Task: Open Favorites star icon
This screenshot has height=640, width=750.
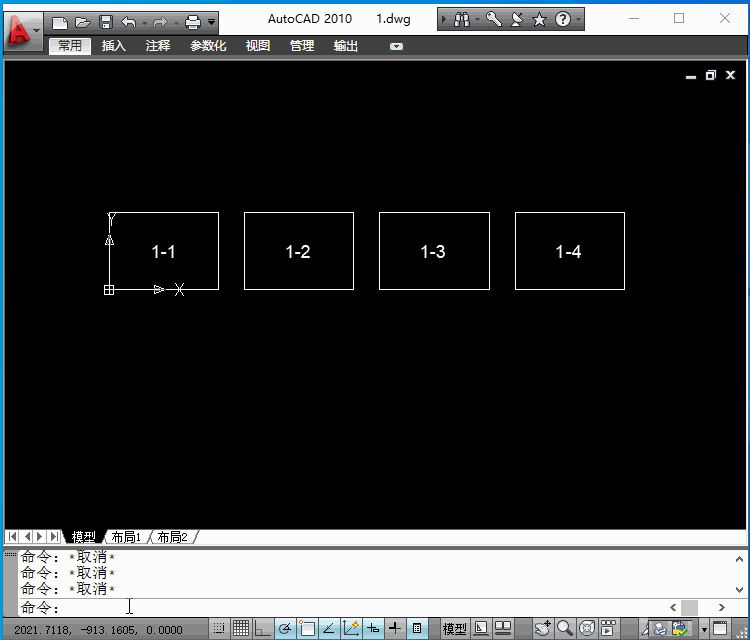Action: coord(540,20)
